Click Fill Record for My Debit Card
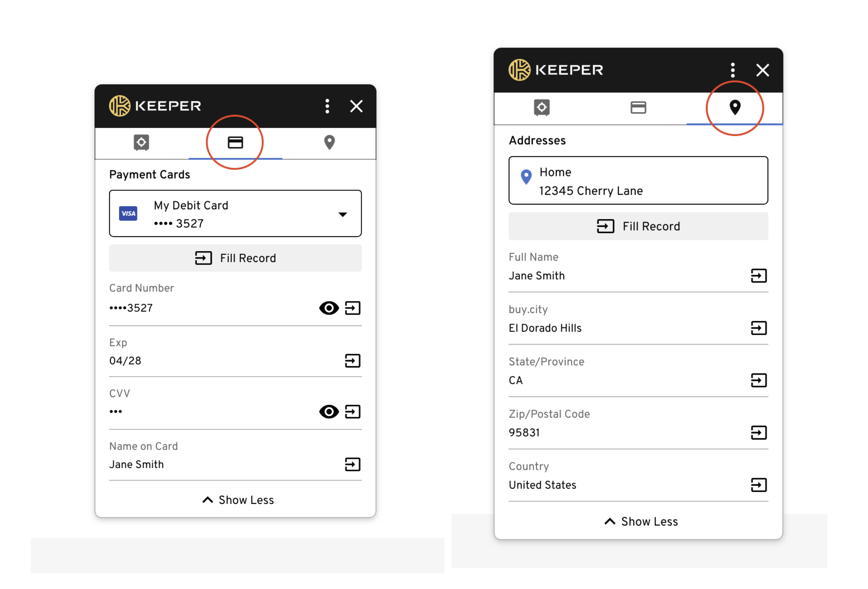Viewport: 868px width, 589px height. [x=235, y=258]
